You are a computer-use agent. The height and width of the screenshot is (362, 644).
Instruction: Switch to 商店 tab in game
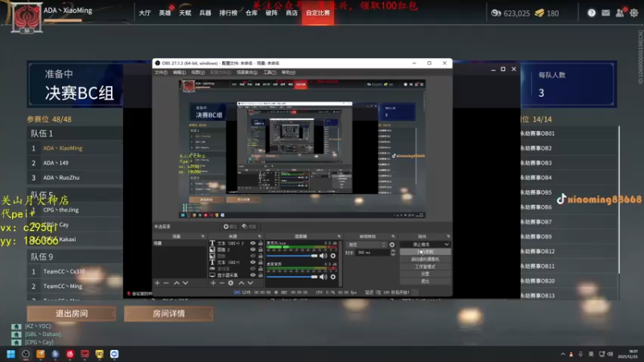pos(291,13)
